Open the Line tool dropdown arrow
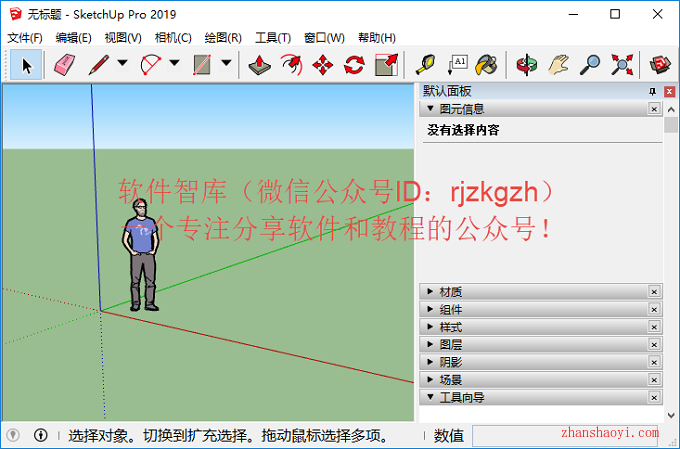The height and width of the screenshot is (449, 680). point(123,63)
